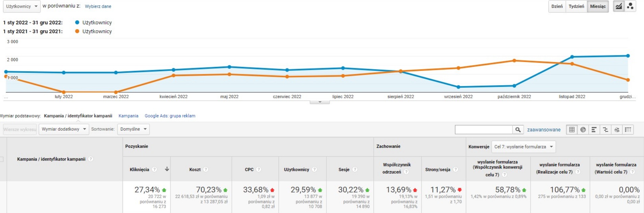Click the magnifier search icon
The image size is (644, 213).
[x=518, y=130]
